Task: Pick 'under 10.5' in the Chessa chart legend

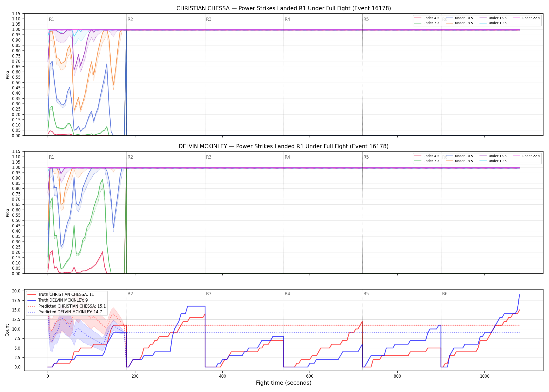Action: (x=459, y=18)
